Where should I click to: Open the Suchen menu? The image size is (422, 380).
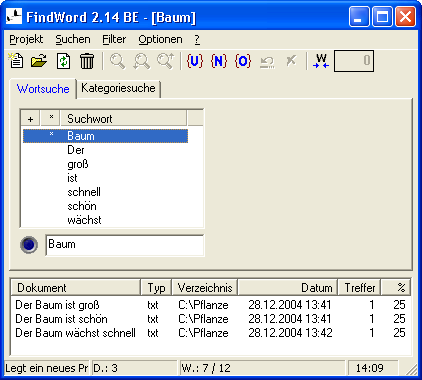click(x=73, y=39)
